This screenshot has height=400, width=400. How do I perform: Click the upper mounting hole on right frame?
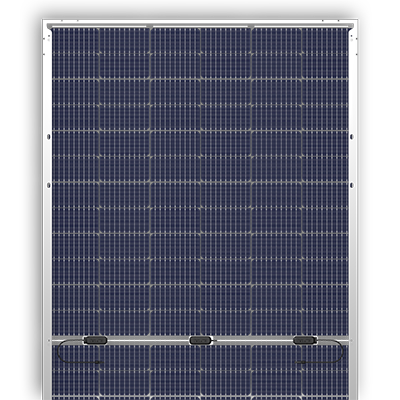pos(352,137)
